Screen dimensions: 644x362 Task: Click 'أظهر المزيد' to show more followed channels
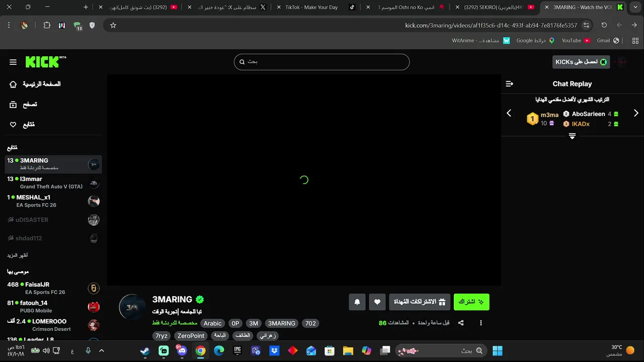click(18, 255)
